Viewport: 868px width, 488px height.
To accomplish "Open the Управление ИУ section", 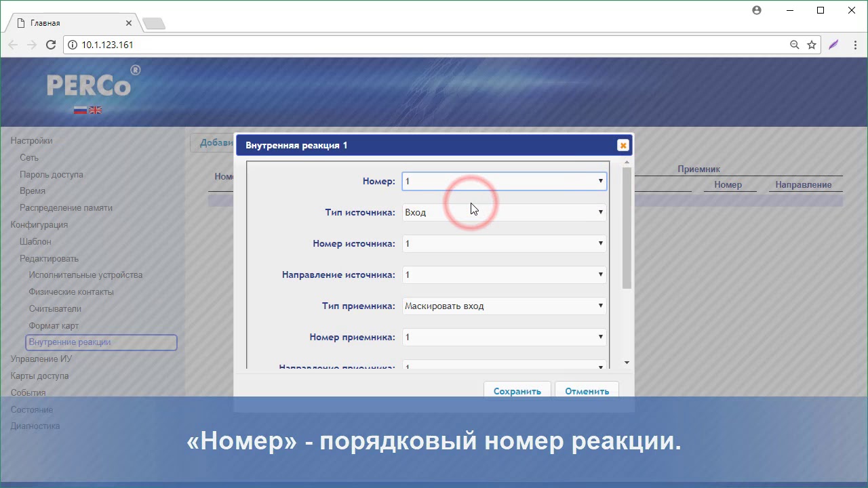I will 41,359.
